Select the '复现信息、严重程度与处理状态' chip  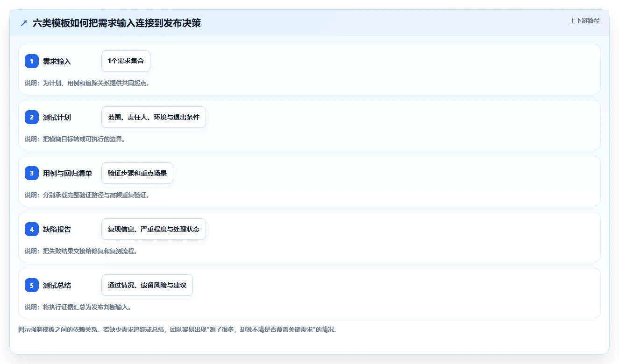(x=154, y=229)
